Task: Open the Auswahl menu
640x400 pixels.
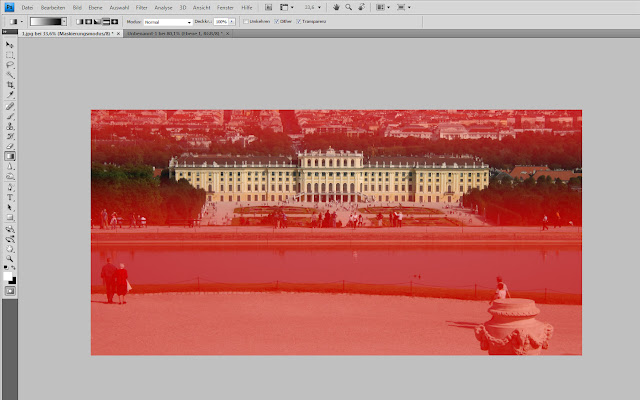Action: pos(119,7)
